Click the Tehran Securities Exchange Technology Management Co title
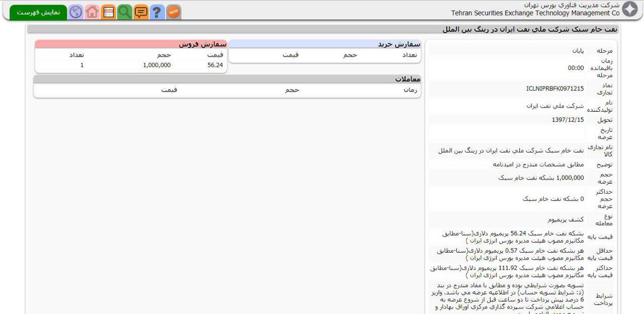The width and height of the screenshot is (644, 314). (x=535, y=13)
